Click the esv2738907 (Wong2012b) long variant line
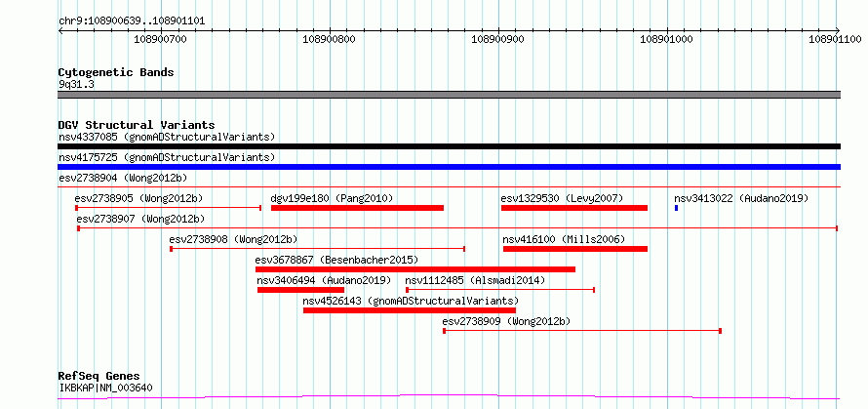868x409 pixels. (457, 228)
